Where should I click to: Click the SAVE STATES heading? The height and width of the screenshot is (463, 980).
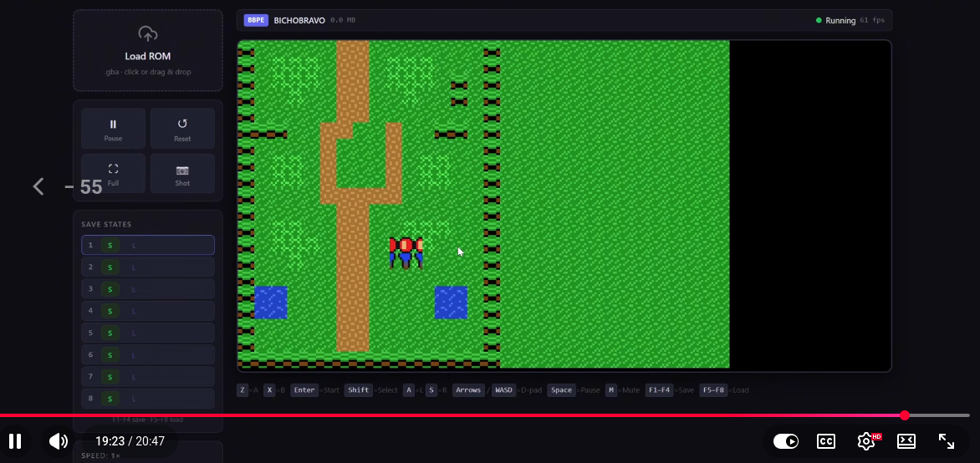[106, 224]
